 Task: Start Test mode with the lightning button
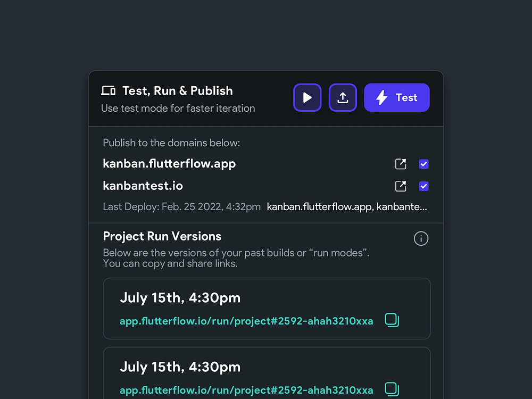[x=397, y=98]
